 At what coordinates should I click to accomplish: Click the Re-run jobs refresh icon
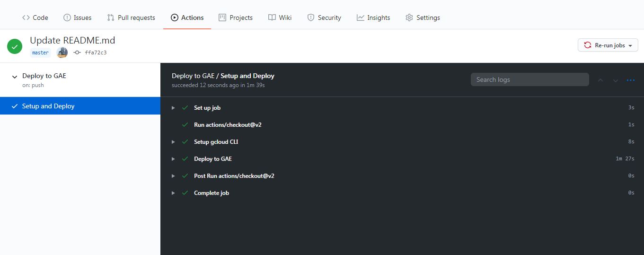click(588, 45)
